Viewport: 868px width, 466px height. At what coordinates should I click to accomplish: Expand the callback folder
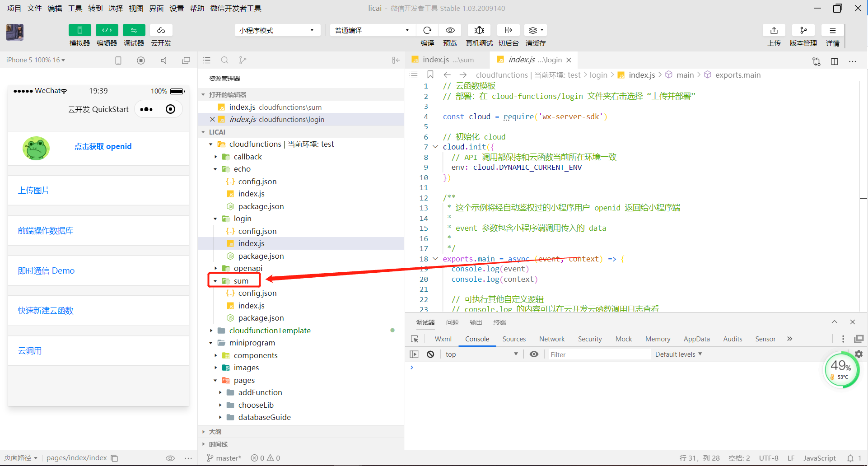click(x=215, y=157)
